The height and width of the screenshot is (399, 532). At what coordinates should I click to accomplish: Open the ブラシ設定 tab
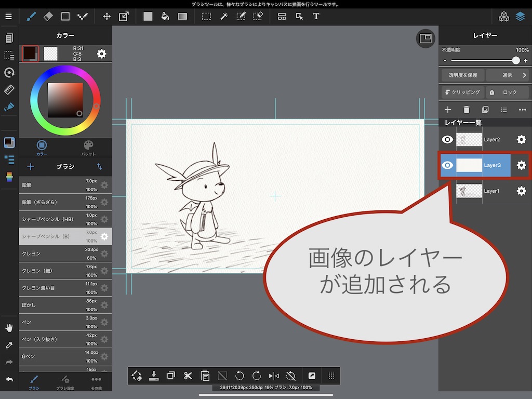[65, 382]
